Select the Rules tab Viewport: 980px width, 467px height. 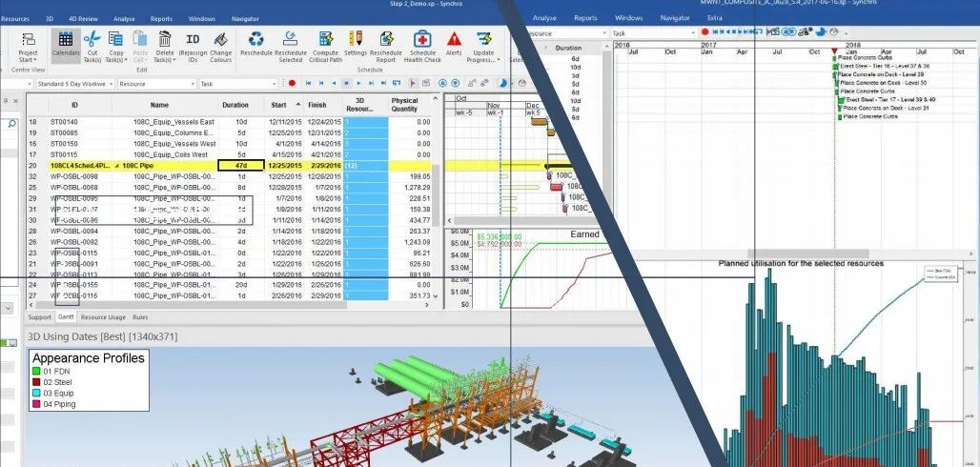tap(140, 316)
